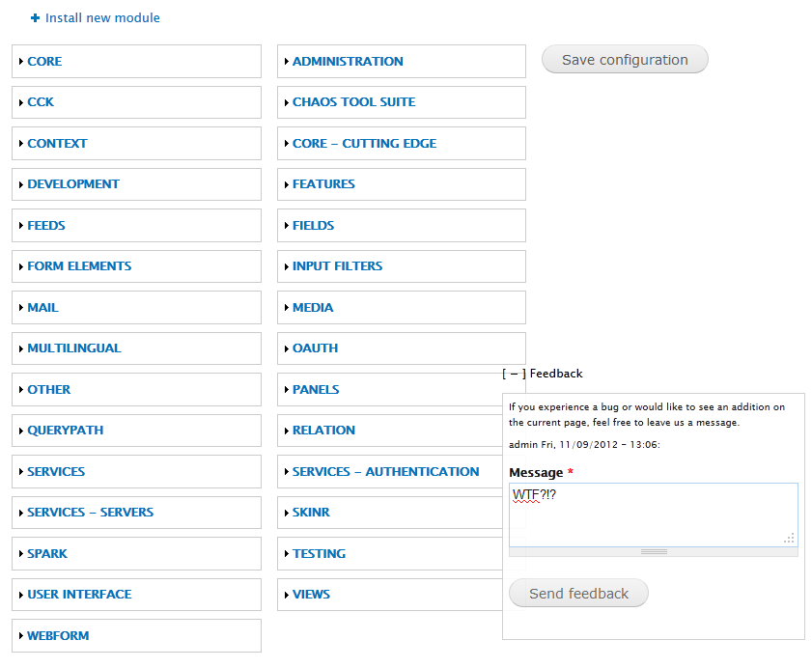Click the resize grip of the Message textarea
This screenshot has width=812, height=668.
tap(789, 538)
